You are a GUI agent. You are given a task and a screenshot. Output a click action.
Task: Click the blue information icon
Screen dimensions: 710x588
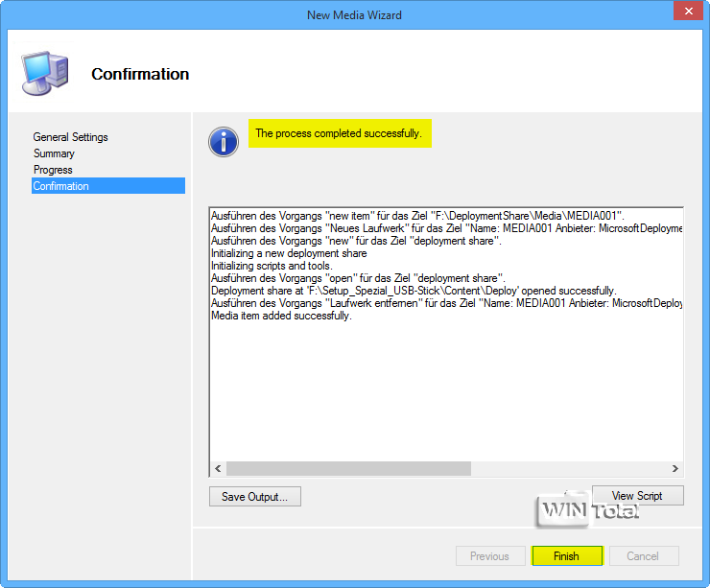click(224, 142)
